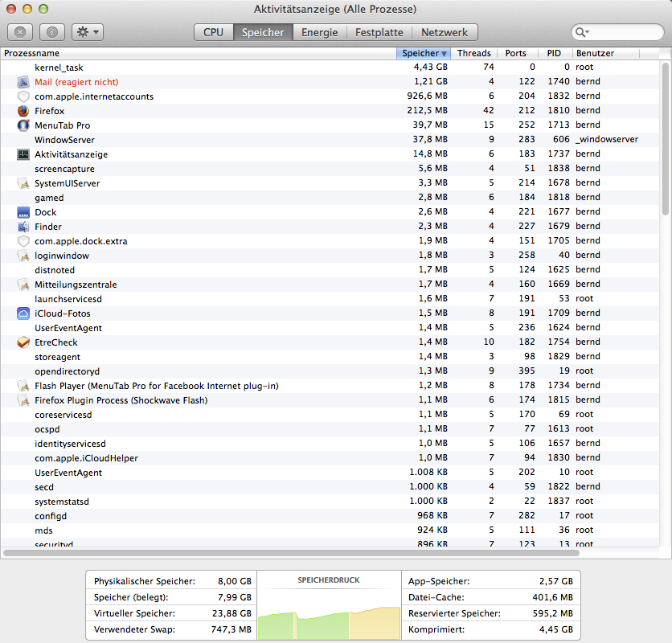Image resolution: width=672 pixels, height=643 pixels.
Task: Select the kernel_task process row
Action: pos(330,68)
